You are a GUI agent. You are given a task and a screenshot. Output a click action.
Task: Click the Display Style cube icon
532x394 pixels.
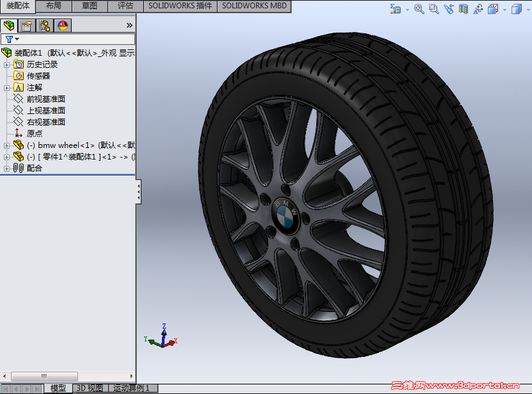[x=517, y=9]
